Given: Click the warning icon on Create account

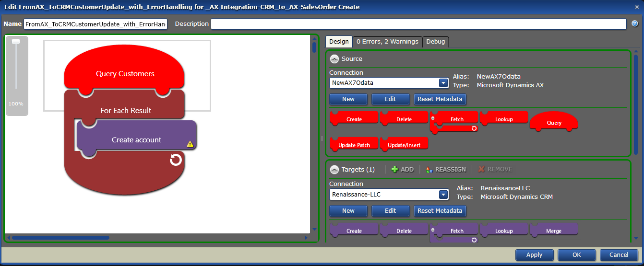Looking at the screenshot, I should [x=190, y=144].
